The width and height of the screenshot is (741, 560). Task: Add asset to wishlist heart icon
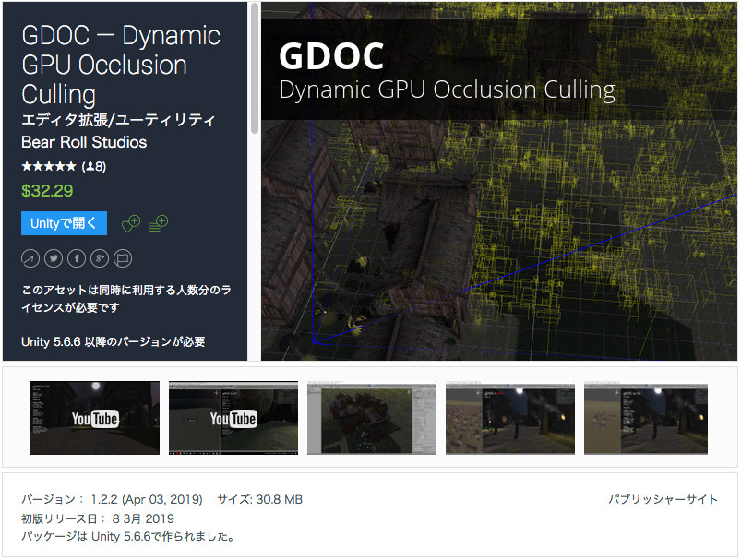click(x=131, y=223)
